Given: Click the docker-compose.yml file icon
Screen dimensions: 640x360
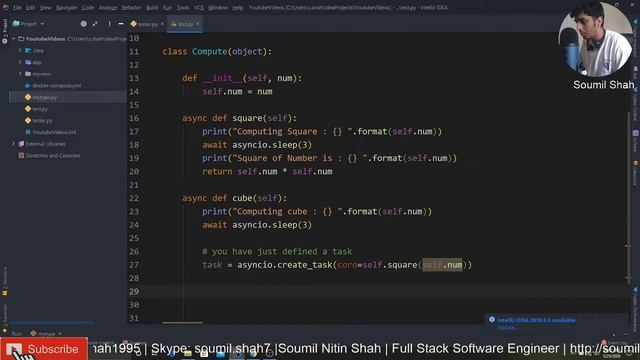Looking at the screenshot, I should (28, 86).
